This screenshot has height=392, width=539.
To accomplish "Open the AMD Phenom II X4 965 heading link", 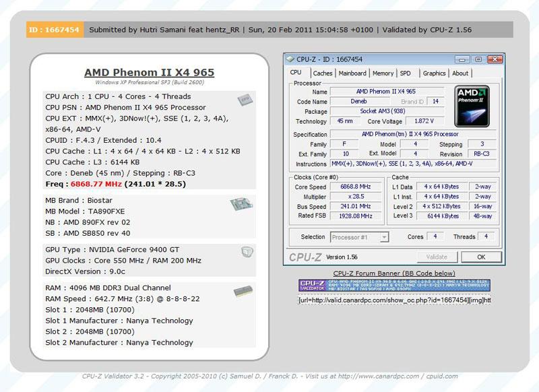I will coord(149,73).
